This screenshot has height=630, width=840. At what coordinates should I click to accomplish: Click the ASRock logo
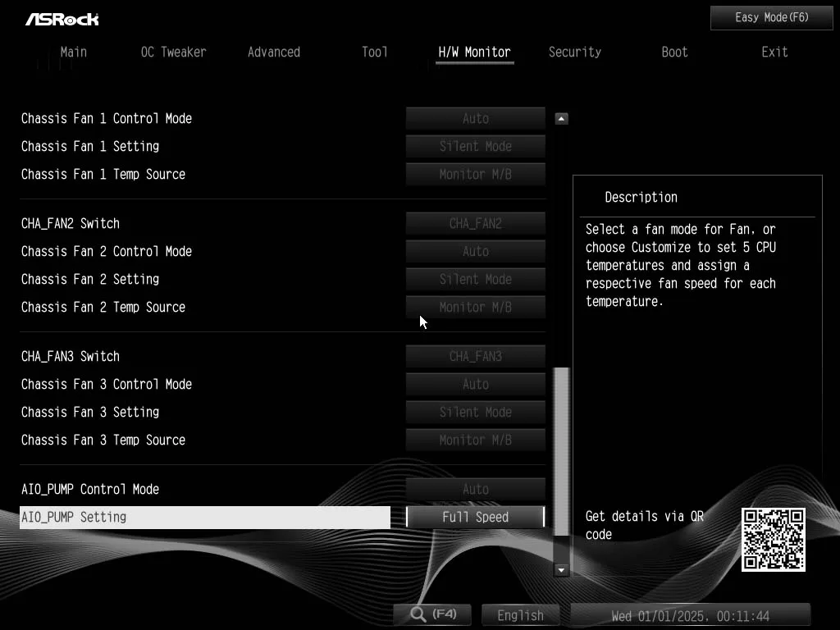pyautogui.click(x=62, y=20)
